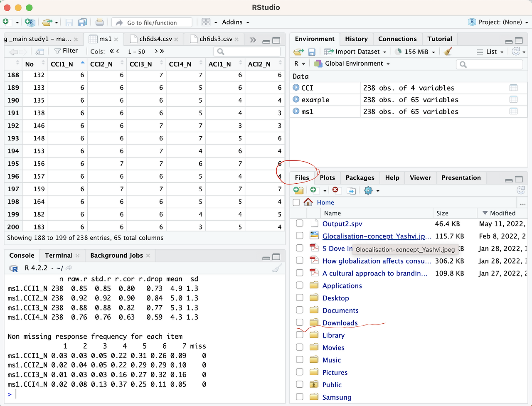Open the Global Environment dropdown
Image resolution: width=532 pixels, height=406 pixels.
352,64
